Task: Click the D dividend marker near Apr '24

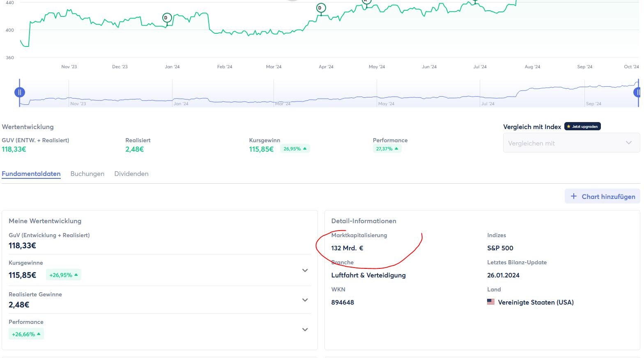Action: tap(321, 8)
